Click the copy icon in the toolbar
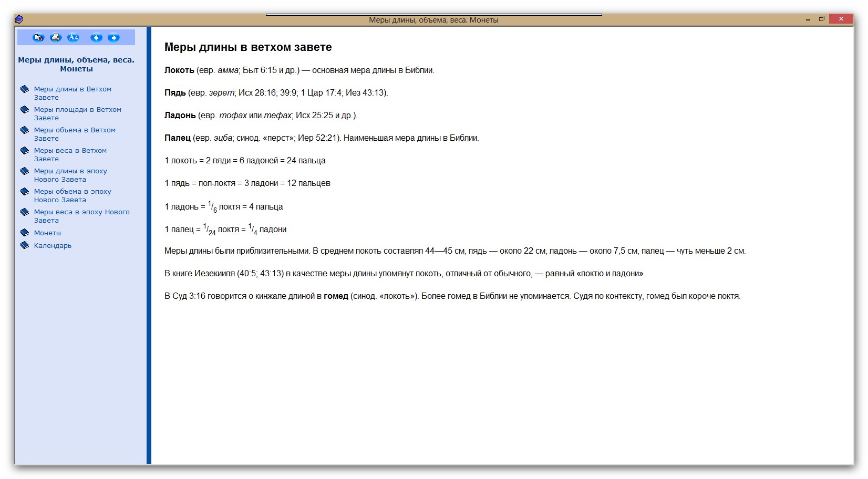This screenshot has width=868, height=479. click(x=38, y=37)
